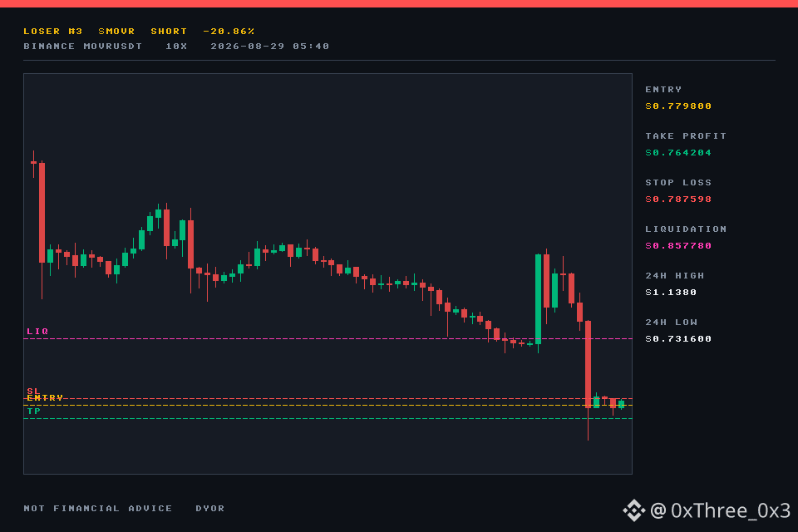Click the 24H high value $1.1380
Image resolution: width=798 pixels, height=532 pixels.
tap(671, 293)
